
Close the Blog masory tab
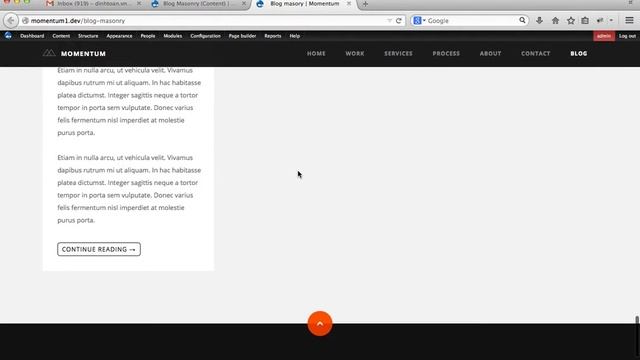tap(349, 3)
